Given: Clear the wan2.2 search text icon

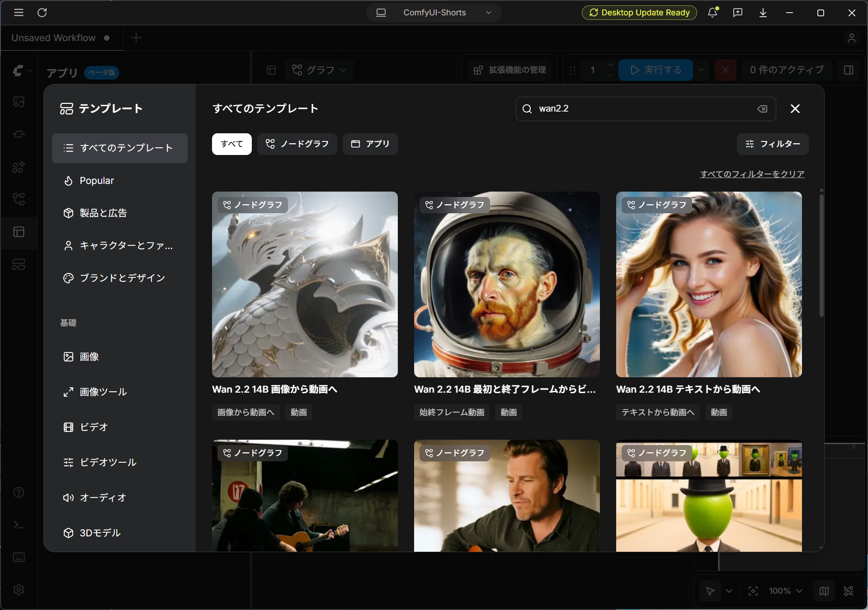Looking at the screenshot, I should click(x=762, y=109).
